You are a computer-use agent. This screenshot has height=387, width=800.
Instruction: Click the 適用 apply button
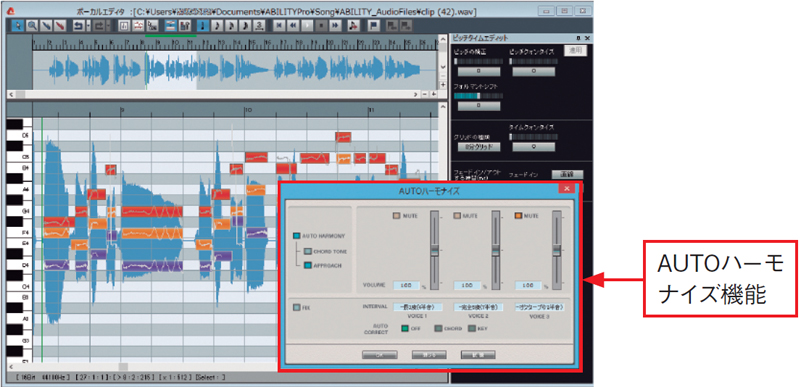[575, 50]
